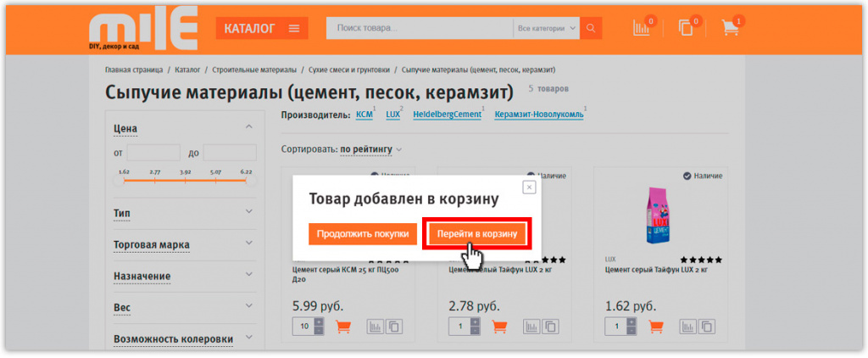Click the maximum price slider handle

(251, 181)
